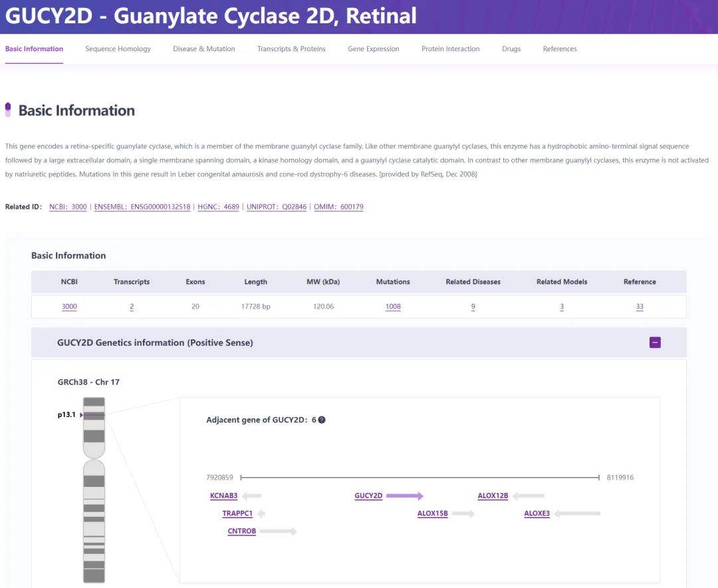The width and height of the screenshot is (718, 588).
Task: Click the KCNAB3 gene name link
Action: pyautogui.click(x=223, y=496)
